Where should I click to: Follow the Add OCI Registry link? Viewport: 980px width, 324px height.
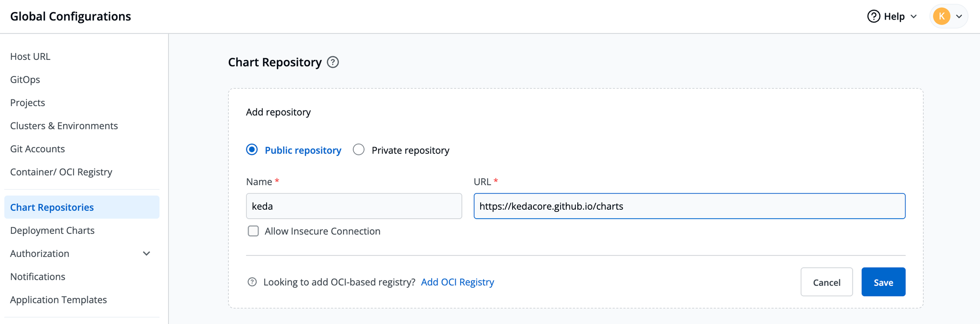click(458, 282)
